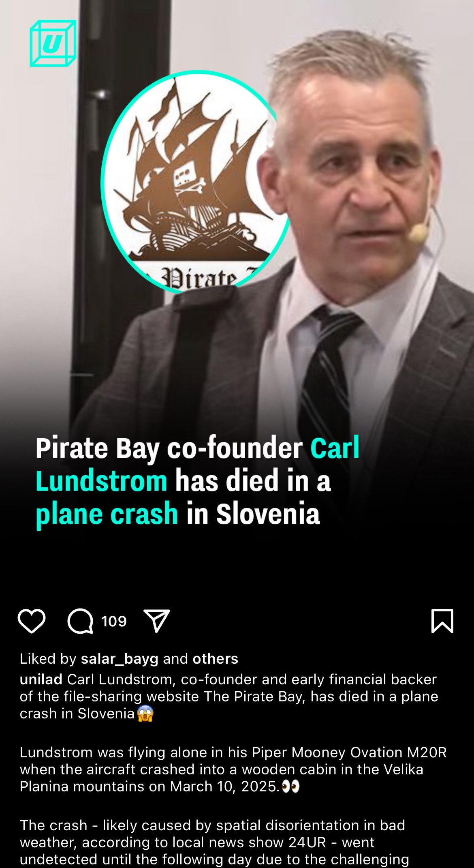
Task: Tap the 'in Slovenia' headline words
Action: (x=253, y=514)
